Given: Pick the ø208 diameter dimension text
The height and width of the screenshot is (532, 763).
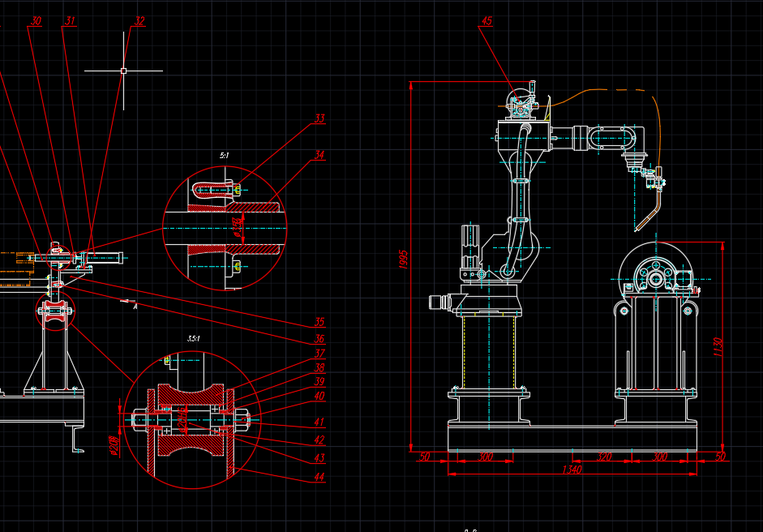Looking at the screenshot, I should 114,446.
